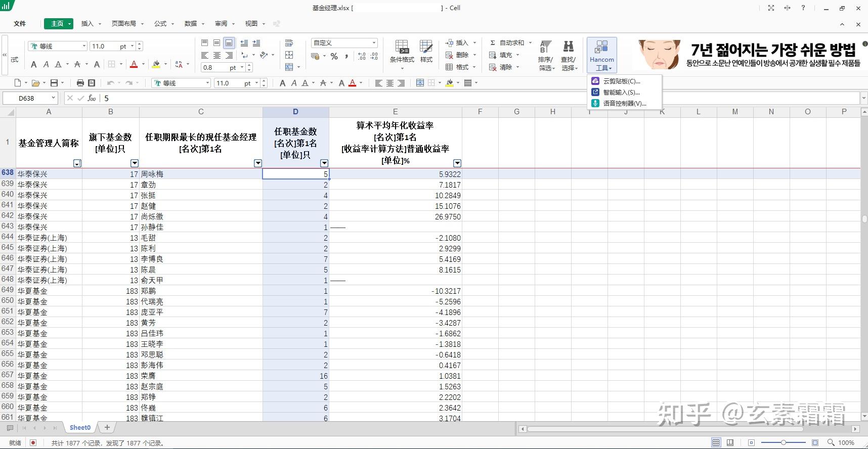Open the number format dropdown 自定义

click(x=374, y=43)
